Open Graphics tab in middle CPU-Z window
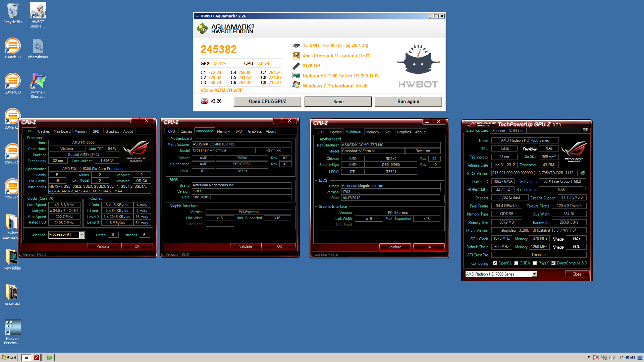 click(255, 131)
